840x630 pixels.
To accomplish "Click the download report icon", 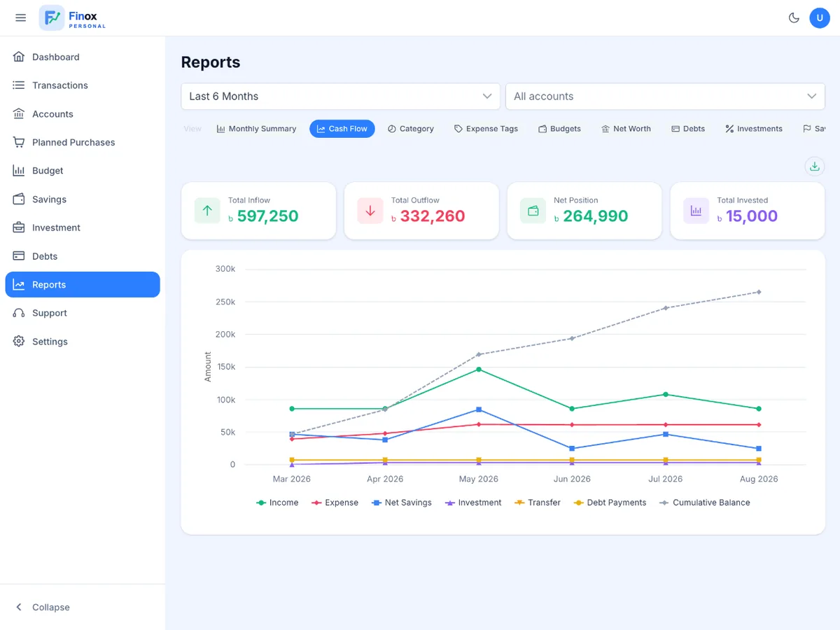I will (x=814, y=167).
